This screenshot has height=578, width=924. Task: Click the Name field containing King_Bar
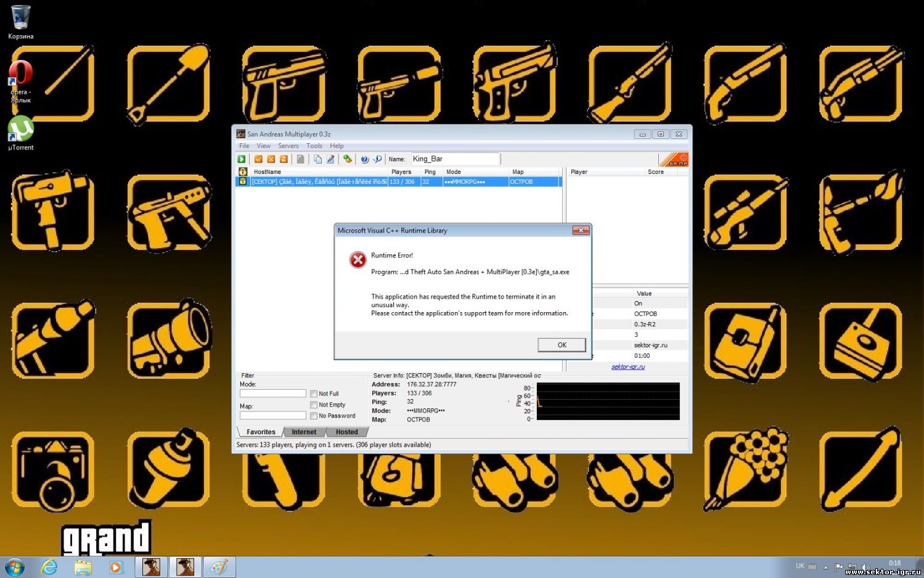pyautogui.click(x=455, y=159)
